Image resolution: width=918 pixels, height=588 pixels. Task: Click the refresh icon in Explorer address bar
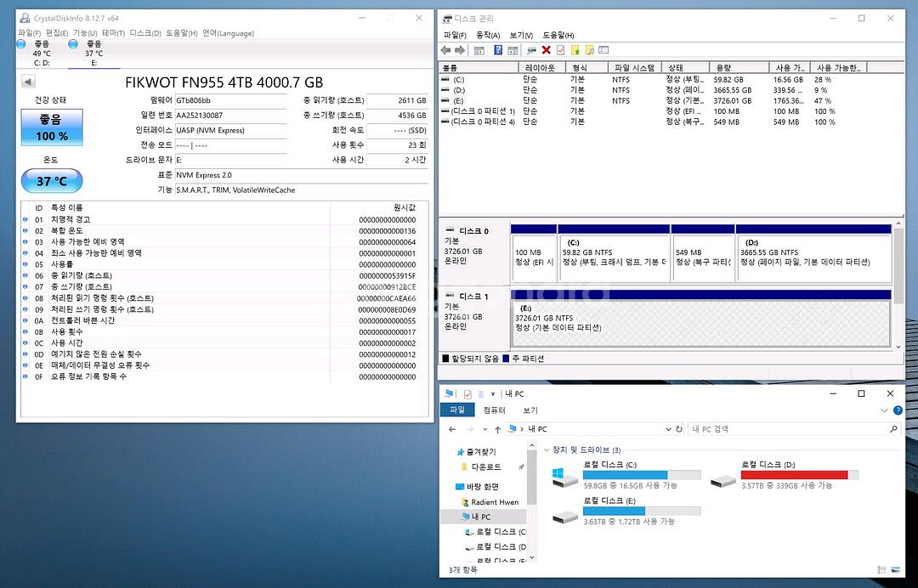(679, 429)
